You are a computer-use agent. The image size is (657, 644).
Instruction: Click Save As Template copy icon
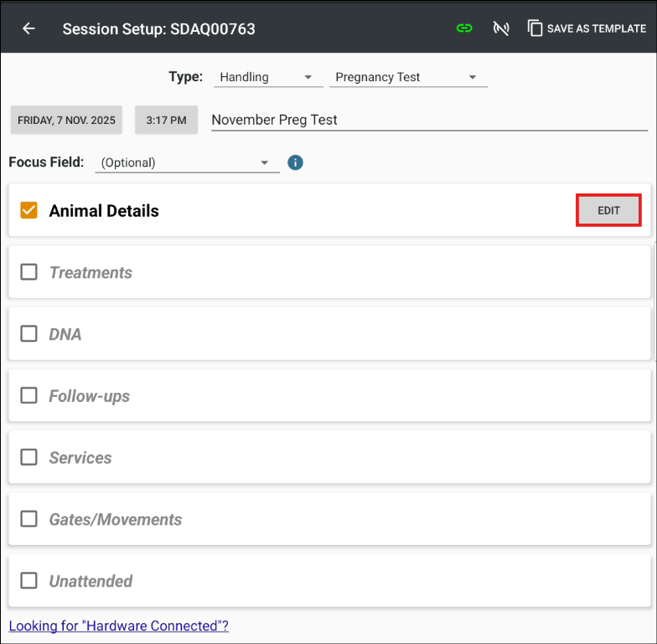[x=535, y=28]
